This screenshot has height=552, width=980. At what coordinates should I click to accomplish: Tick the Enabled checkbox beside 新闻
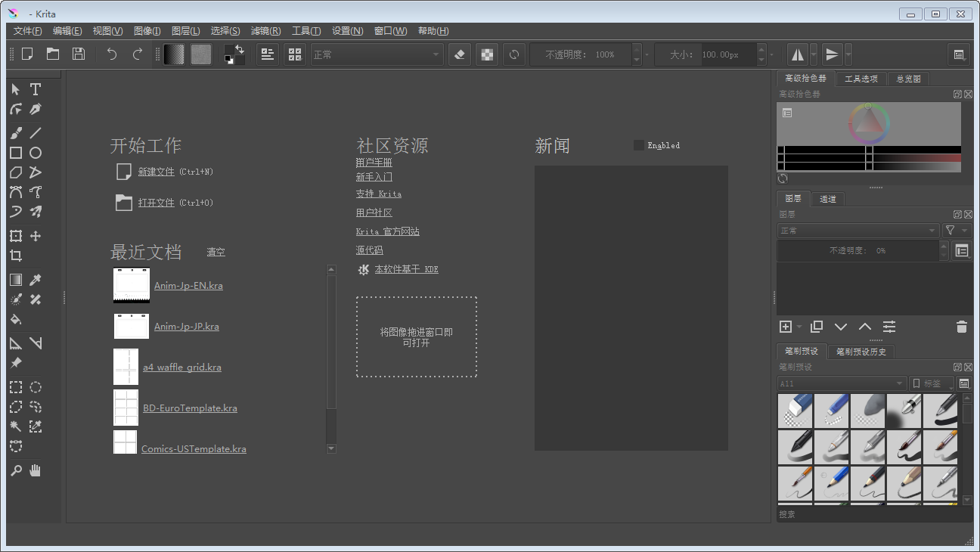[639, 145]
